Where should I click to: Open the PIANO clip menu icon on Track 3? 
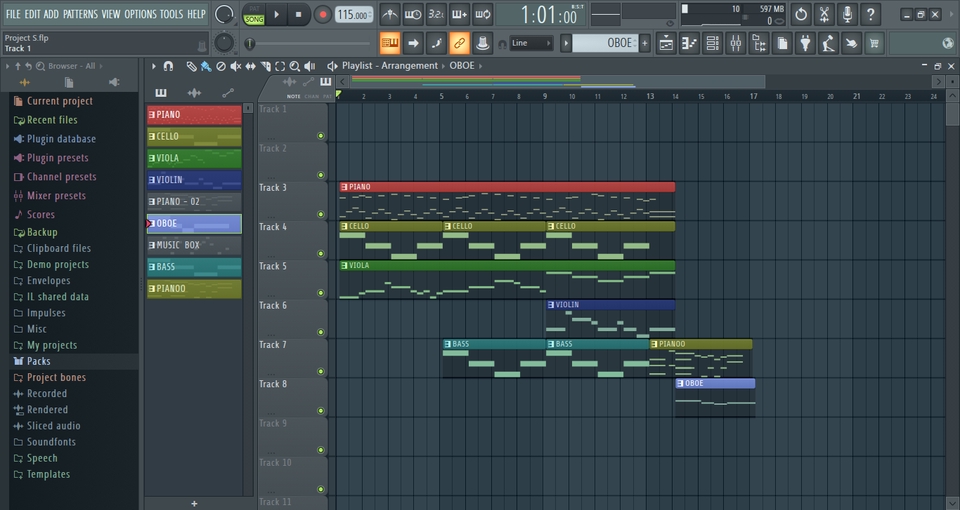point(344,187)
